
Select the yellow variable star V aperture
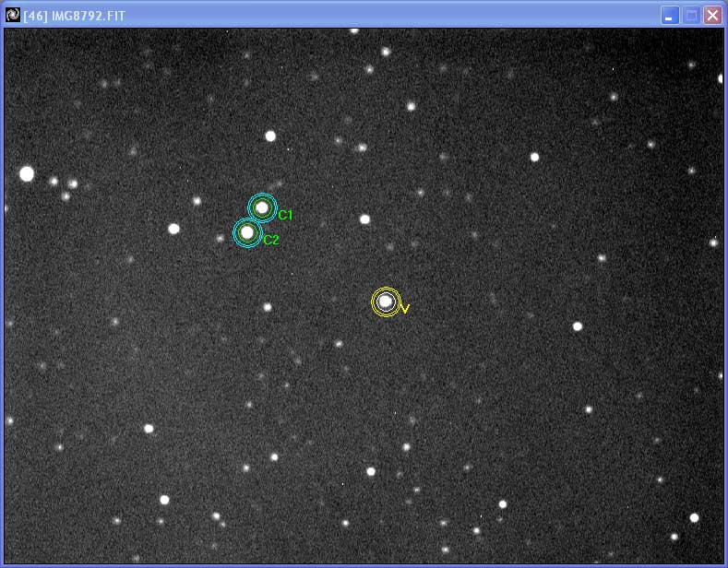[386, 302]
